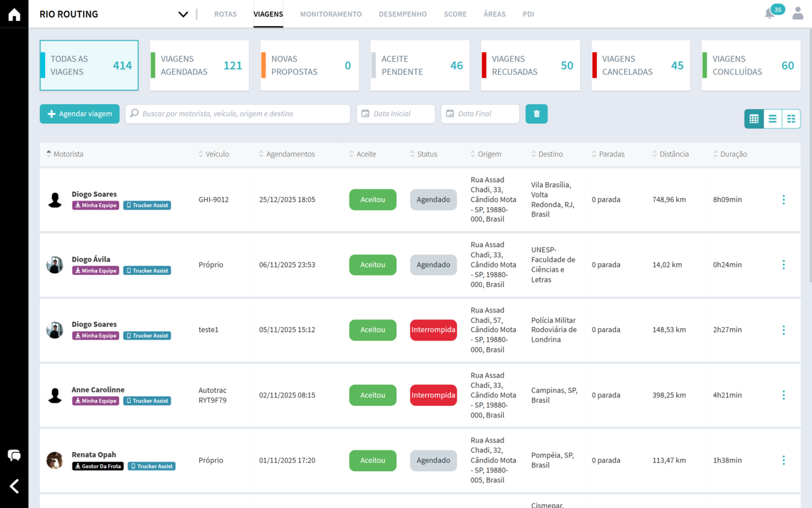Sort table by Distância column

(x=673, y=154)
